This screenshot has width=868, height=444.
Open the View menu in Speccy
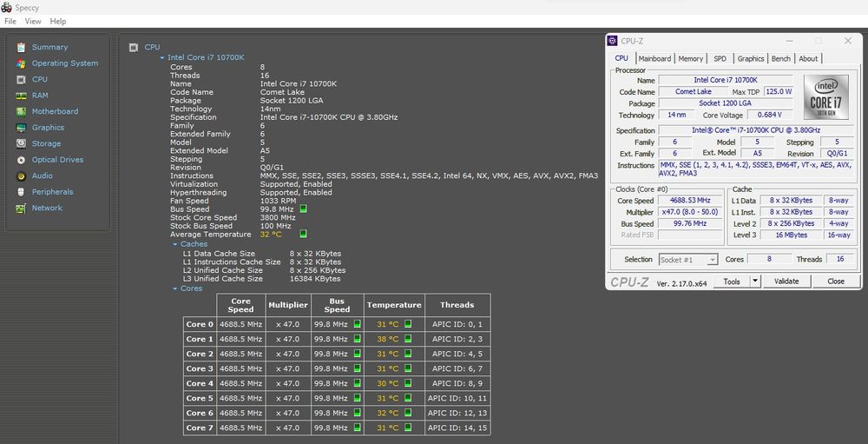coord(33,21)
